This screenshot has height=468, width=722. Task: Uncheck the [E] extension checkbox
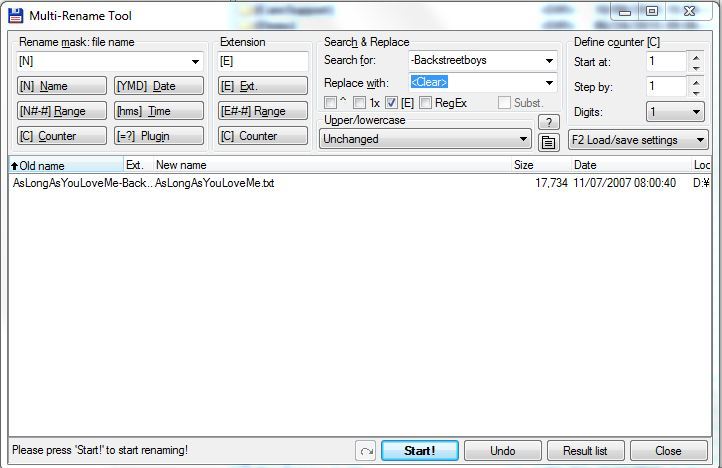(392, 103)
